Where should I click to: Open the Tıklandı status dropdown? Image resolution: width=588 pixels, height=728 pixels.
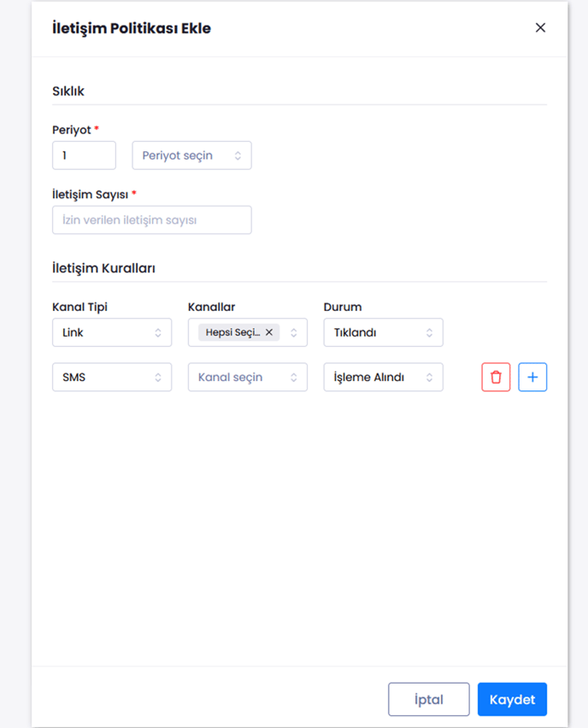coord(383,332)
